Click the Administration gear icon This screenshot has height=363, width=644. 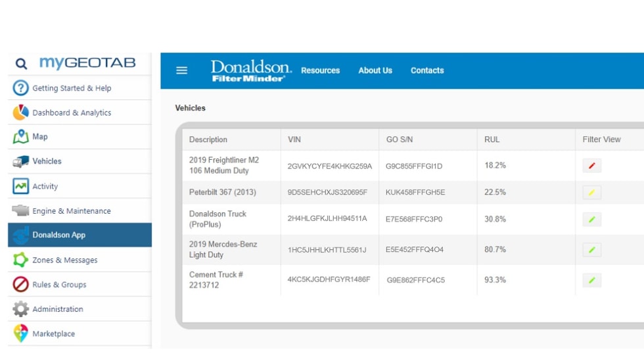tap(21, 309)
